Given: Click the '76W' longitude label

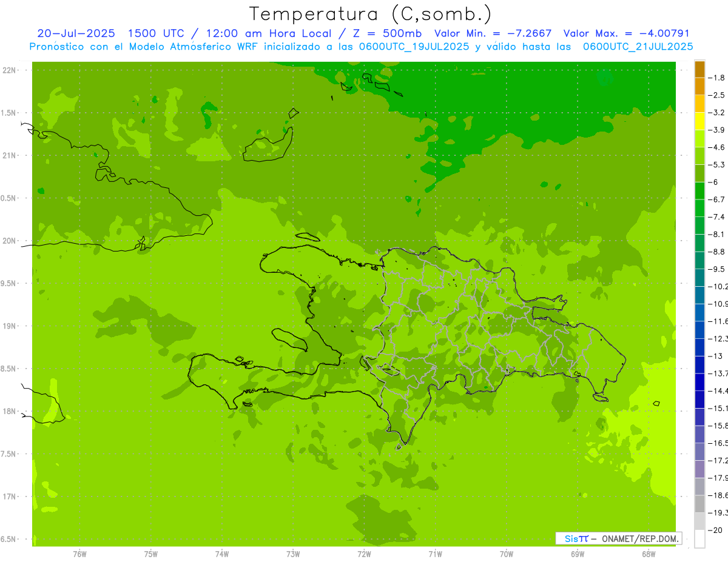Looking at the screenshot, I should 79,554.
